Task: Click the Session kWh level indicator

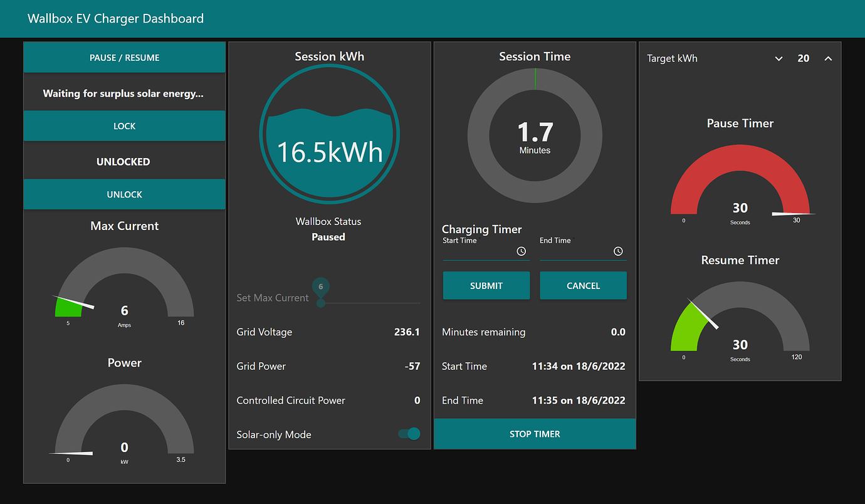Action: 329,135
